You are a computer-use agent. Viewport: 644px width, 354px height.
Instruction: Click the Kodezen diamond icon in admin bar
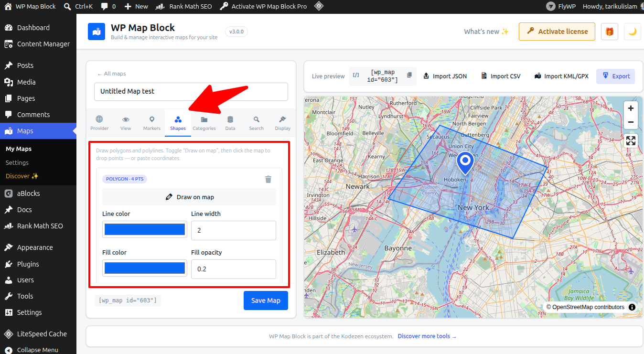tap(319, 6)
